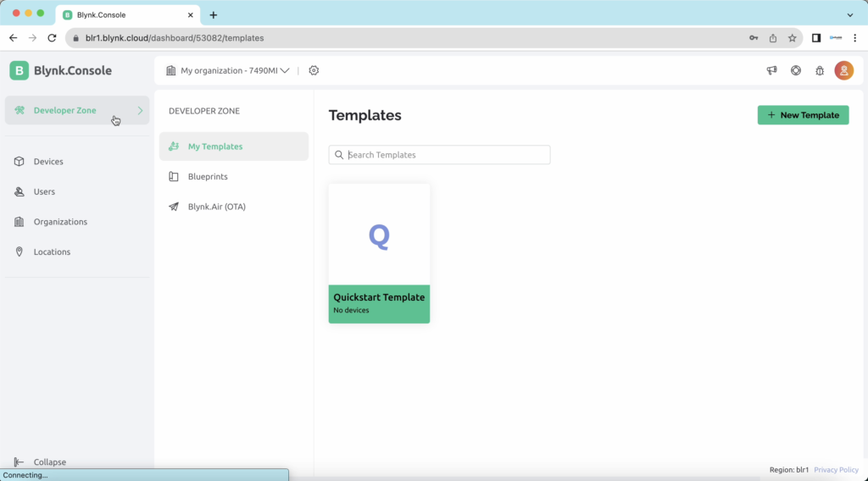Open the announcements megaphone icon
868x481 pixels.
coord(771,71)
